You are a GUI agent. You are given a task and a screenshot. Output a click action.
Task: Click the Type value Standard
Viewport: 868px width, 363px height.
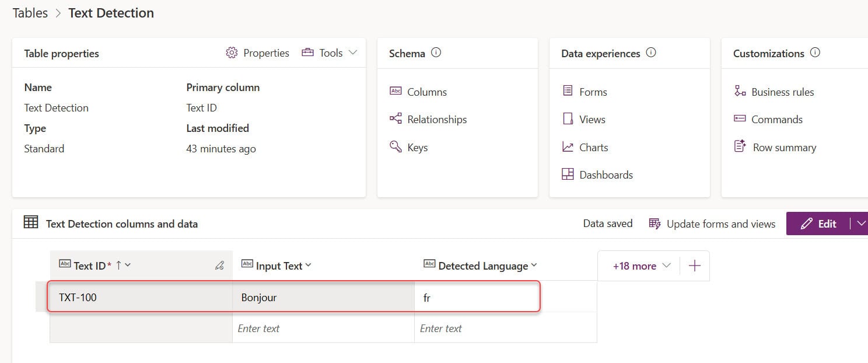(x=44, y=149)
